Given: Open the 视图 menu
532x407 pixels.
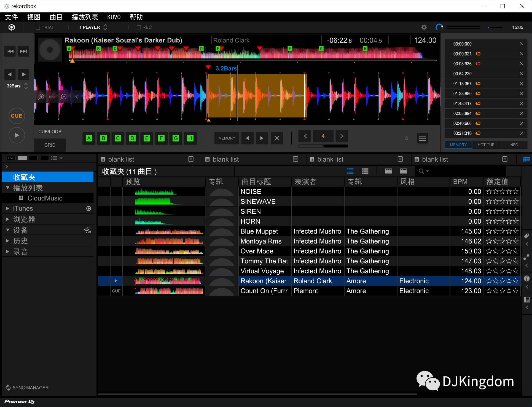Looking at the screenshot, I should [34, 17].
